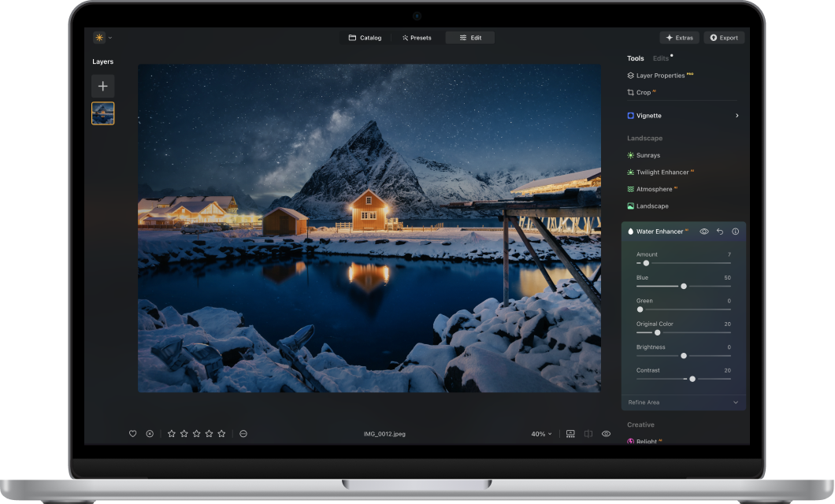Open the Atmosphere tool

(652, 189)
